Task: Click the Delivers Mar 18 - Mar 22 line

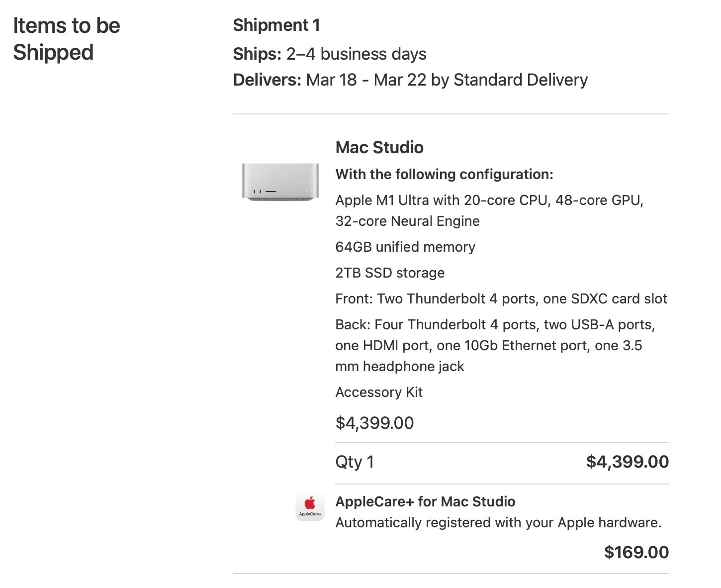Action: [410, 80]
